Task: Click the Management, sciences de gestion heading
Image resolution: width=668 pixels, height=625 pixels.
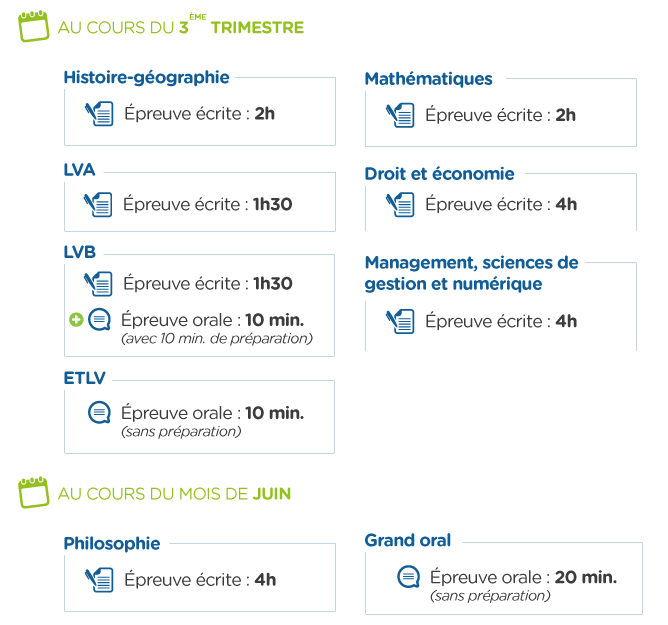Action: 472,273
